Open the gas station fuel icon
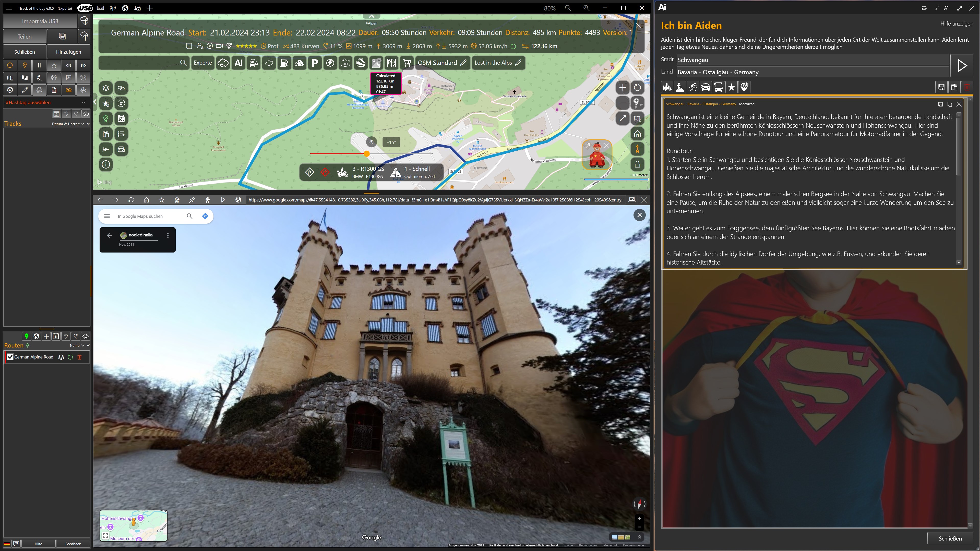This screenshot has height=551, width=980. (x=284, y=63)
